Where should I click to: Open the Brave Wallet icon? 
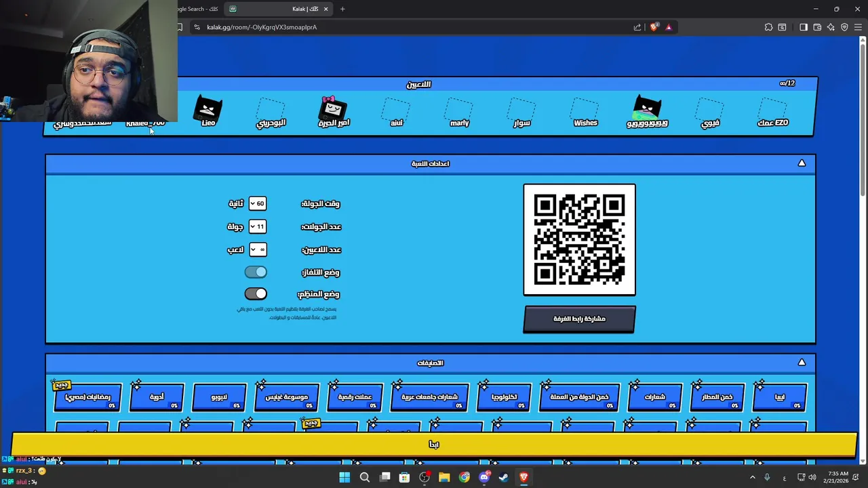[x=817, y=27]
